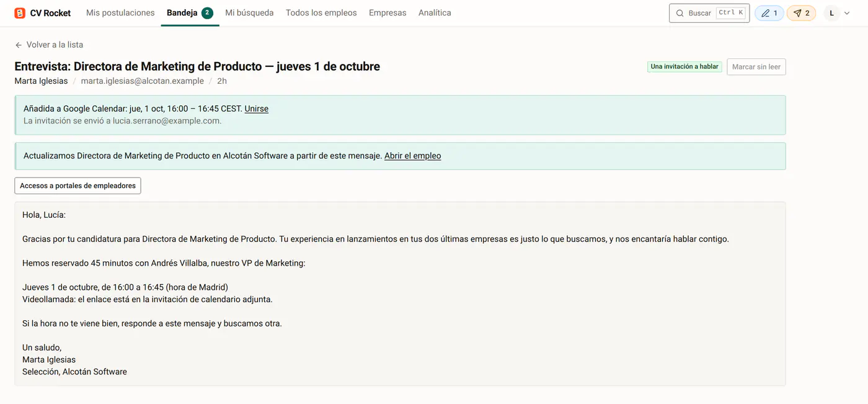Click the Una invitación a hablar tag
Screen dimensions: 868x404
coord(684,66)
